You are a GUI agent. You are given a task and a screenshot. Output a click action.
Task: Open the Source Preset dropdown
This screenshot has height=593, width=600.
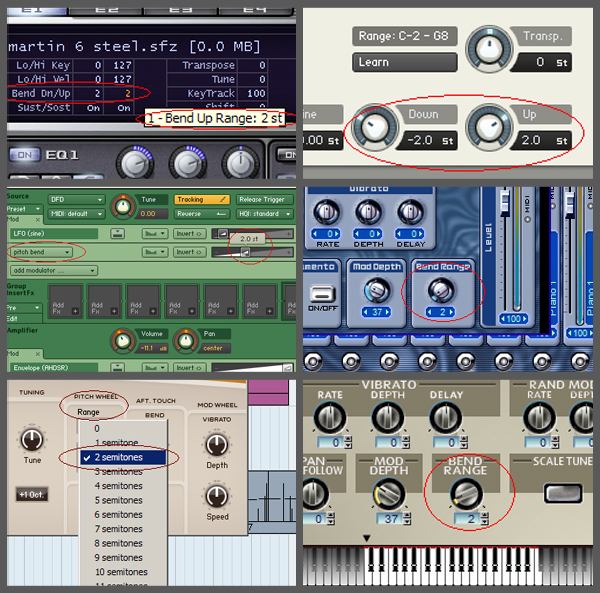[x=24, y=209]
